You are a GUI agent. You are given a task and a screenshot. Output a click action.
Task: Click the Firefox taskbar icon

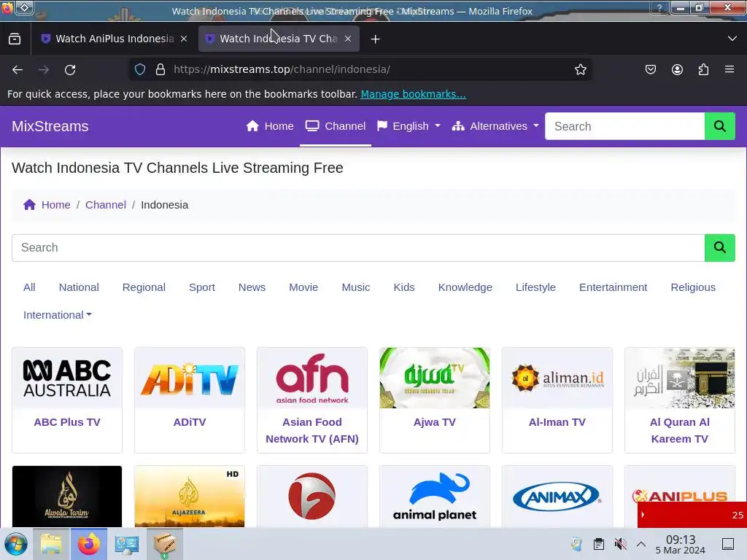(x=89, y=544)
